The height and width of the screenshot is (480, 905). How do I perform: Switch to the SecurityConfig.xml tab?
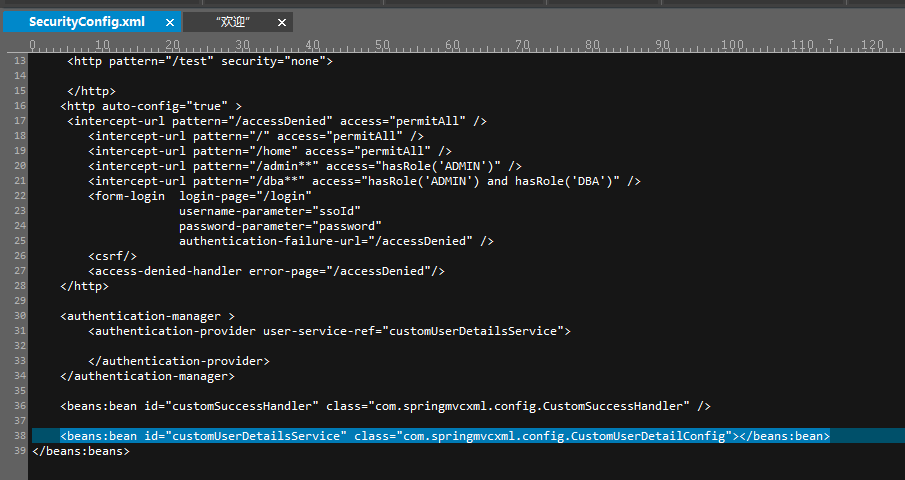(87, 22)
